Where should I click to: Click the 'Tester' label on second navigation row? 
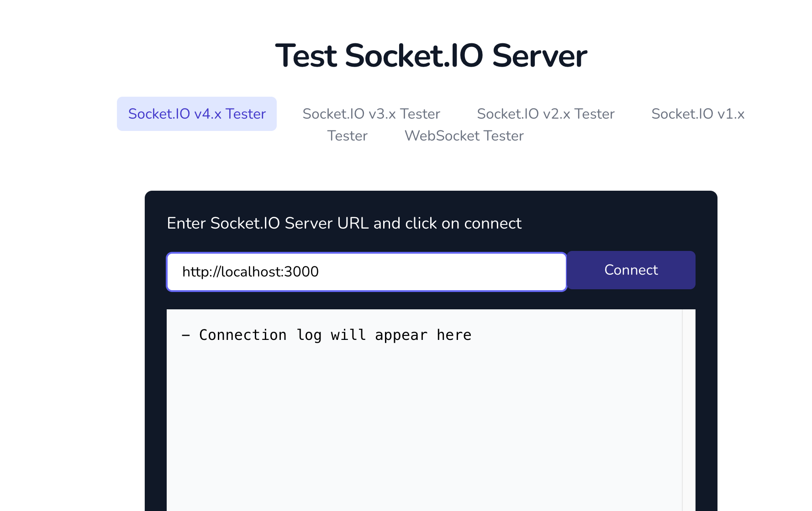click(x=347, y=136)
